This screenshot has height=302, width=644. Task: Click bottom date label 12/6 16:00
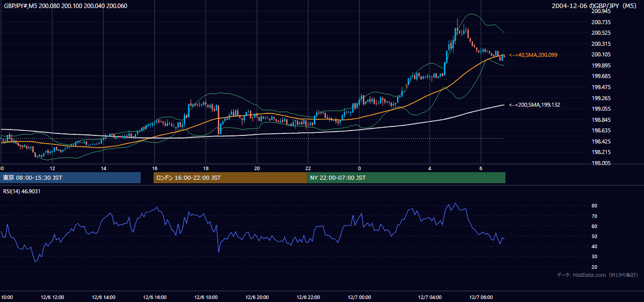[x=155, y=297]
